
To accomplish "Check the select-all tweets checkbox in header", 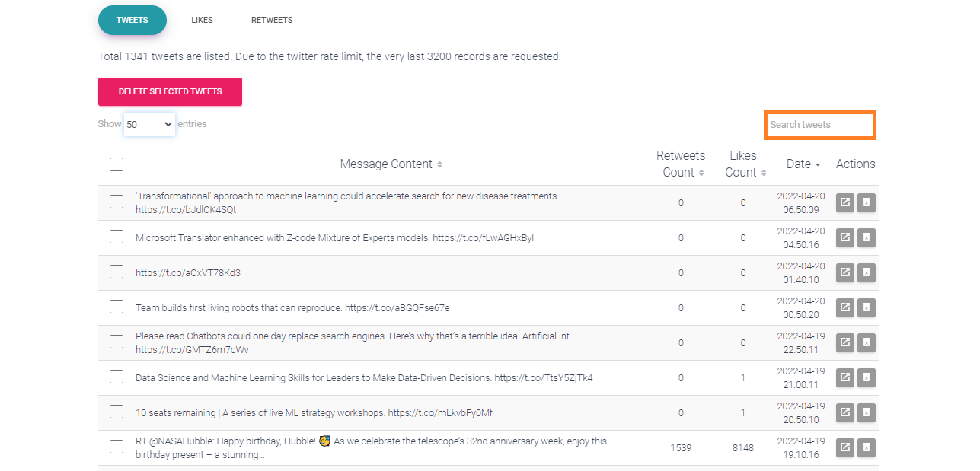I will [x=116, y=164].
